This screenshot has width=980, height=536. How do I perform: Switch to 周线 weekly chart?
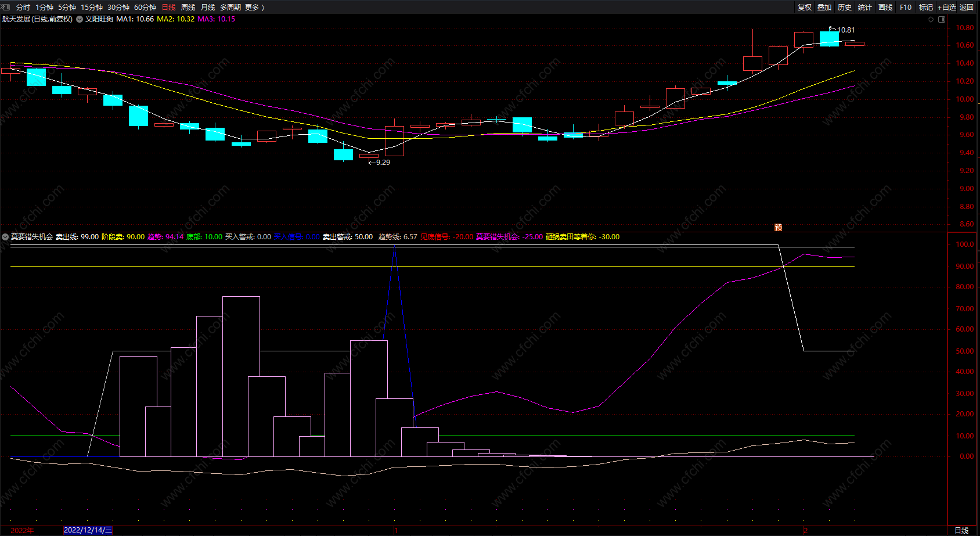click(188, 8)
